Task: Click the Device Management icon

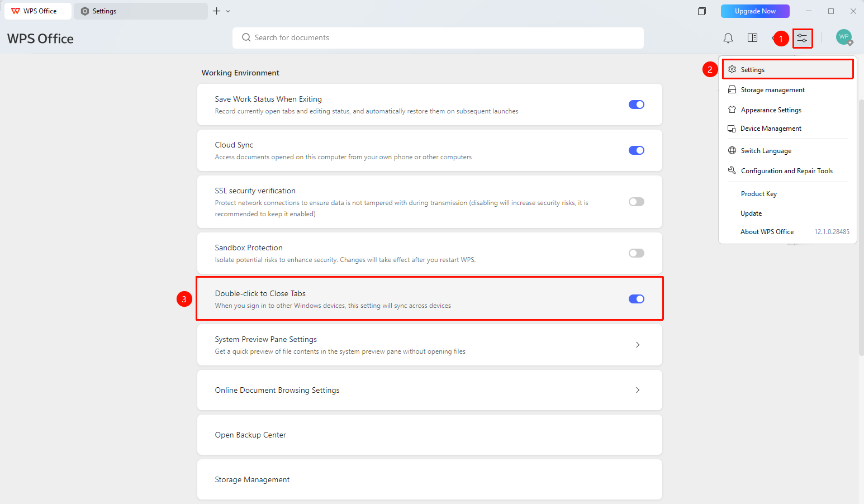Action: point(732,129)
